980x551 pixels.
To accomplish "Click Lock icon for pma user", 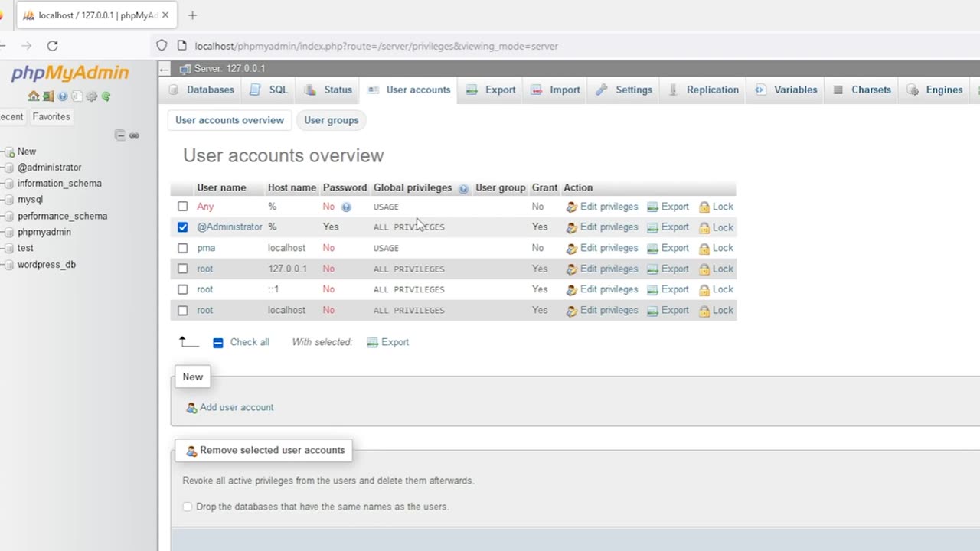I will pyautogui.click(x=704, y=248).
